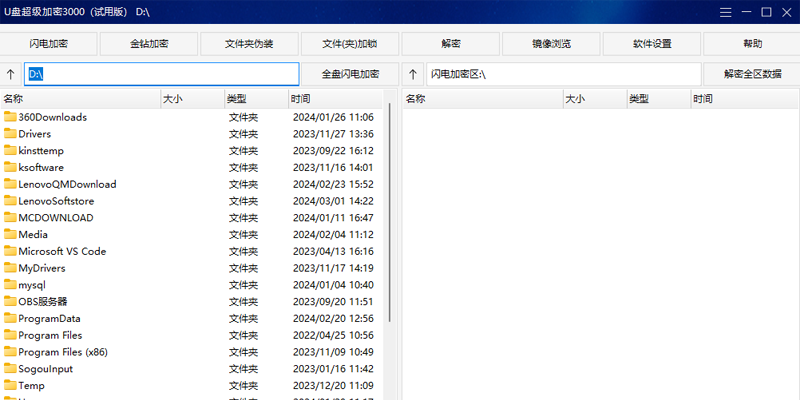Open 文件夹伪装 function
800x400 pixels.
pyautogui.click(x=249, y=44)
